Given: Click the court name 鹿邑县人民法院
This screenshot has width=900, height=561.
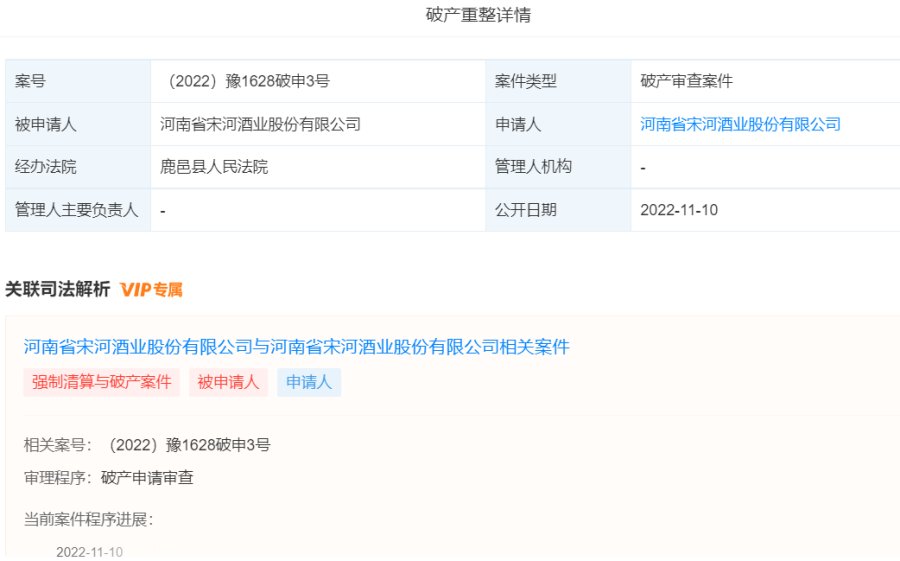Looking at the screenshot, I should (x=214, y=167).
